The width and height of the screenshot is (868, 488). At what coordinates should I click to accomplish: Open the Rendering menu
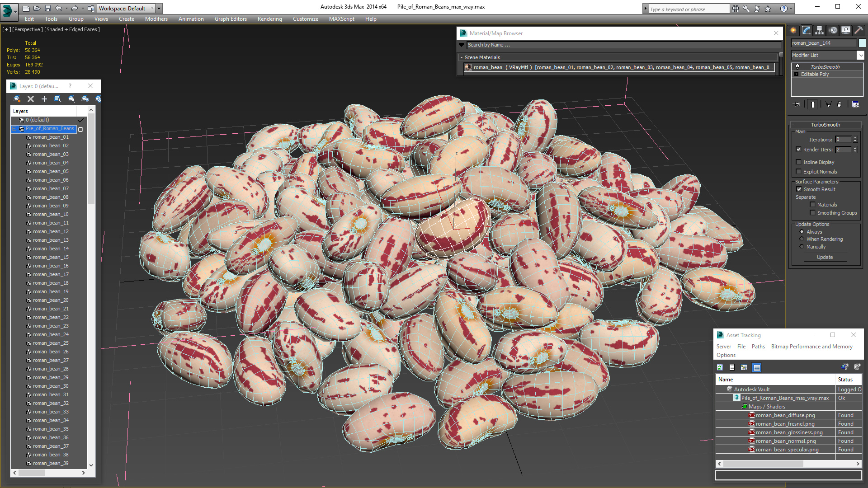tap(270, 19)
